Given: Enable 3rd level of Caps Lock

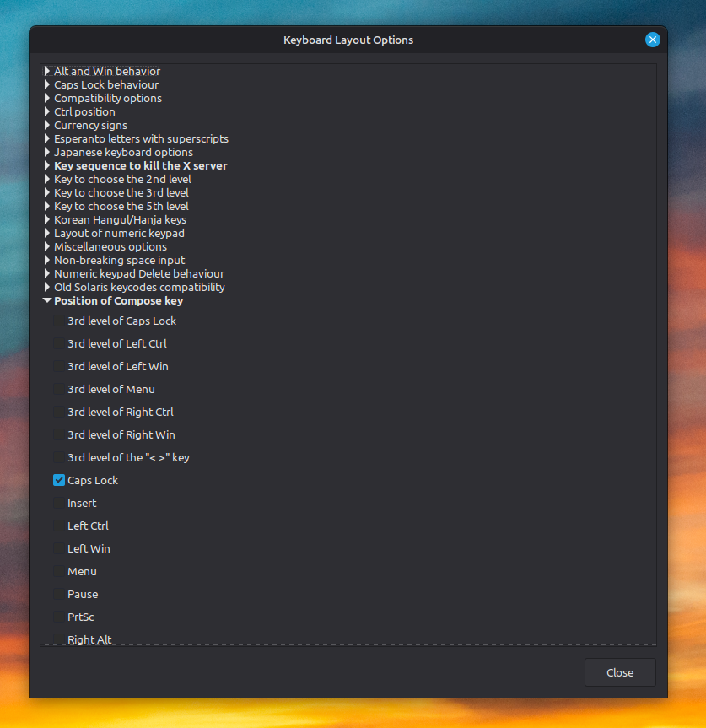Looking at the screenshot, I should pyautogui.click(x=58, y=321).
